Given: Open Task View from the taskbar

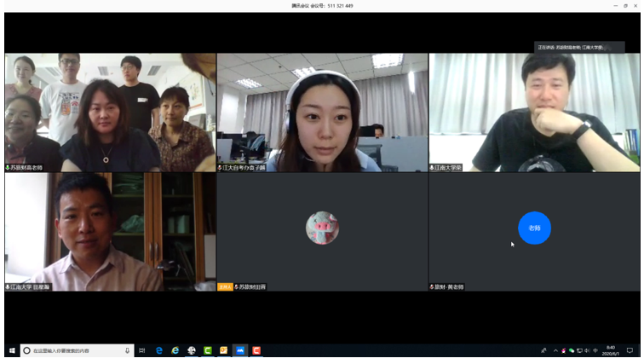Looking at the screenshot, I should [141, 350].
